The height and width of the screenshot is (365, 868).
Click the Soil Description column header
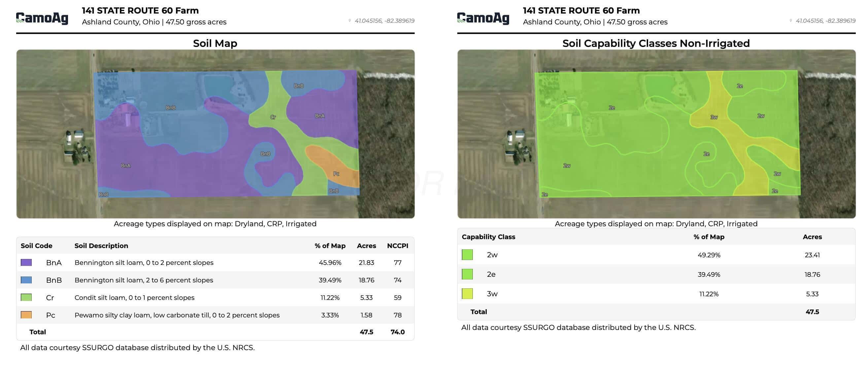click(101, 246)
